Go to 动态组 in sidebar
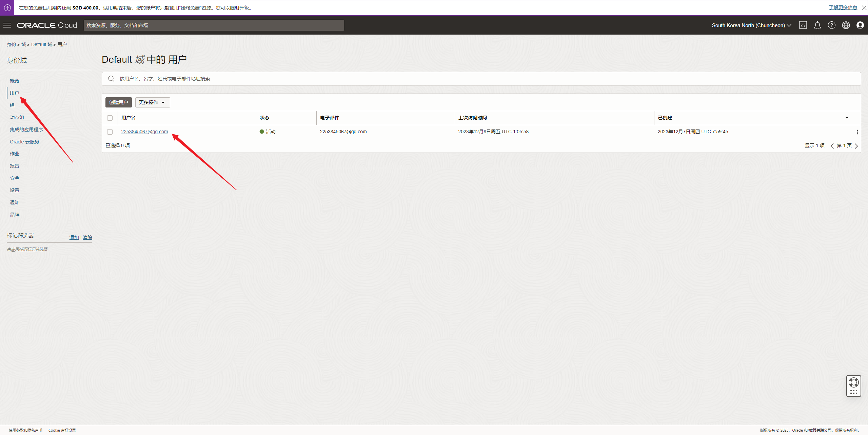The width and height of the screenshot is (868, 435). click(17, 117)
